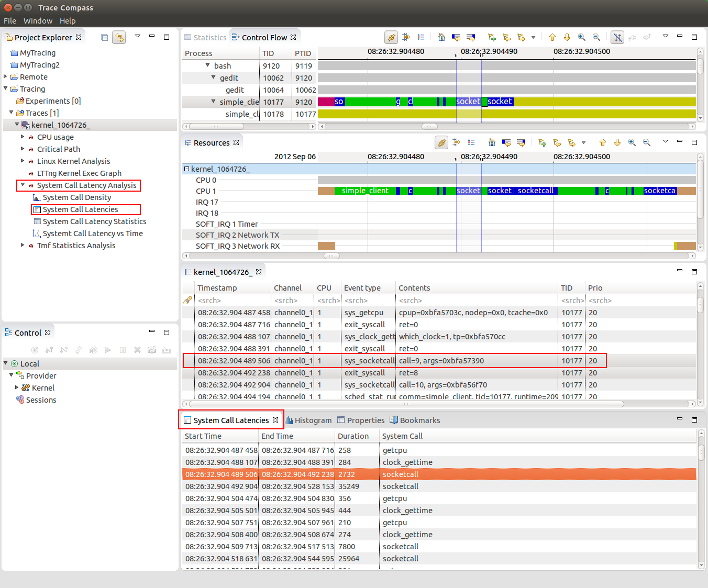The image size is (708, 588).
Task: Select the next item down-arrow in Control Flow
Action: pos(567,37)
